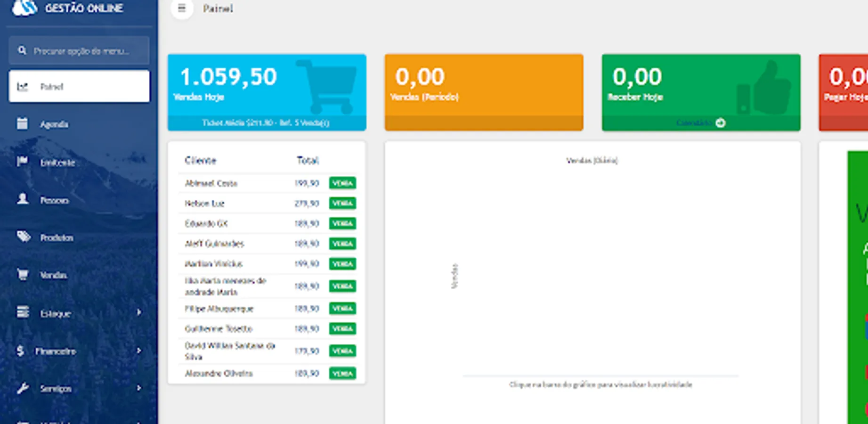
Task: Click the Estoque stock icon in sidebar
Action: [23, 312]
